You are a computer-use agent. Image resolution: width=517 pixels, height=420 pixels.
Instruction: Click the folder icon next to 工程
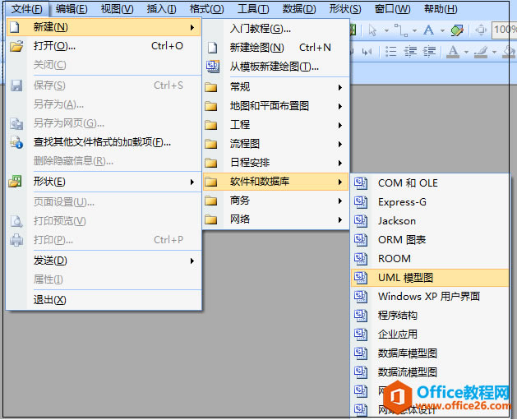click(211, 125)
